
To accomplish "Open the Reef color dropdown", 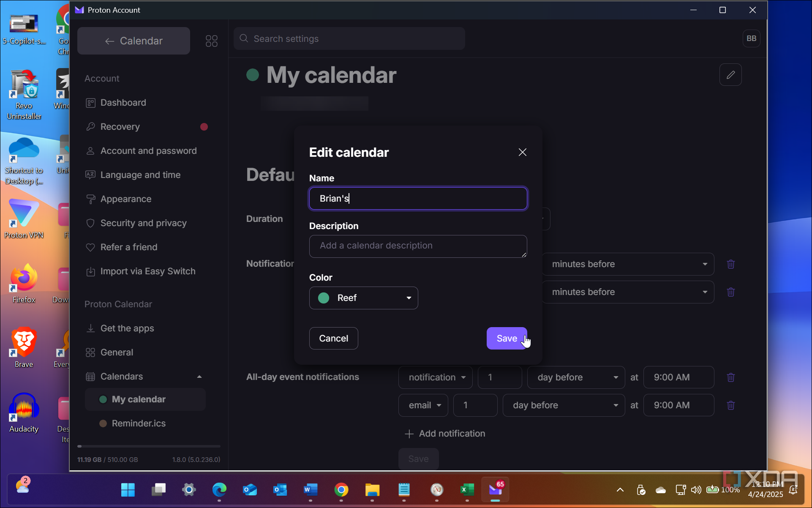I will pyautogui.click(x=363, y=298).
